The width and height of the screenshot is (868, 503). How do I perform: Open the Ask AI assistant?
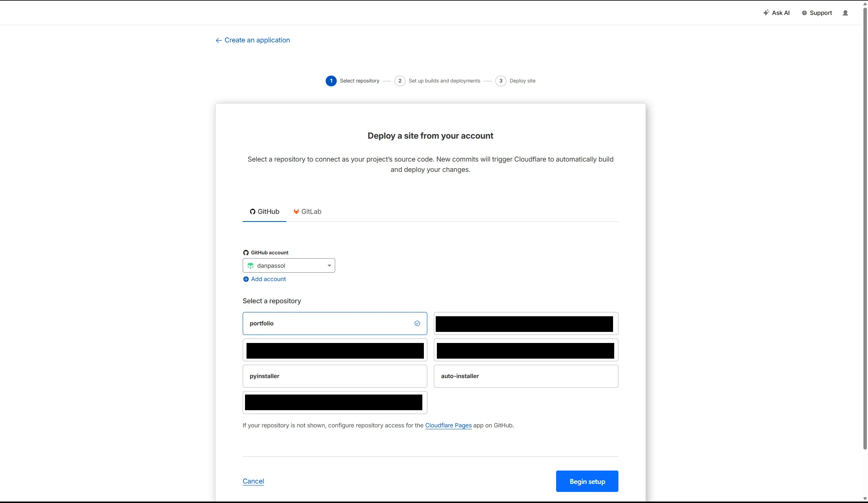pos(776,13)
